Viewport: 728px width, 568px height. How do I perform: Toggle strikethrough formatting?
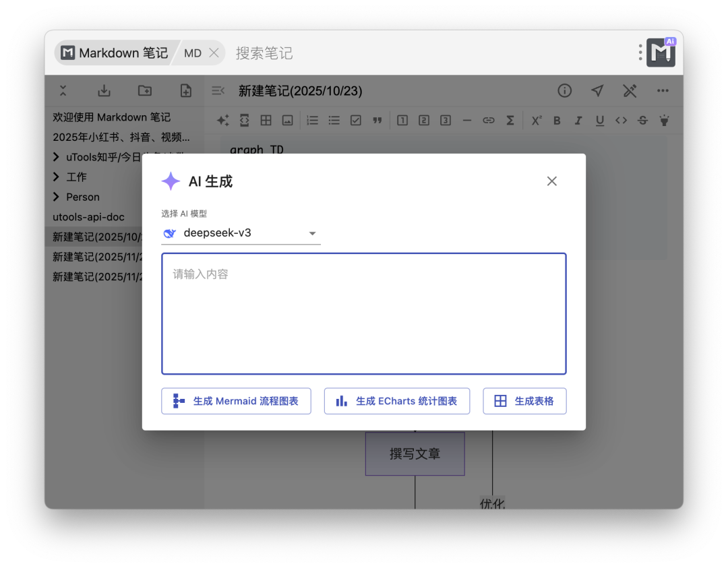click(642, 121)
